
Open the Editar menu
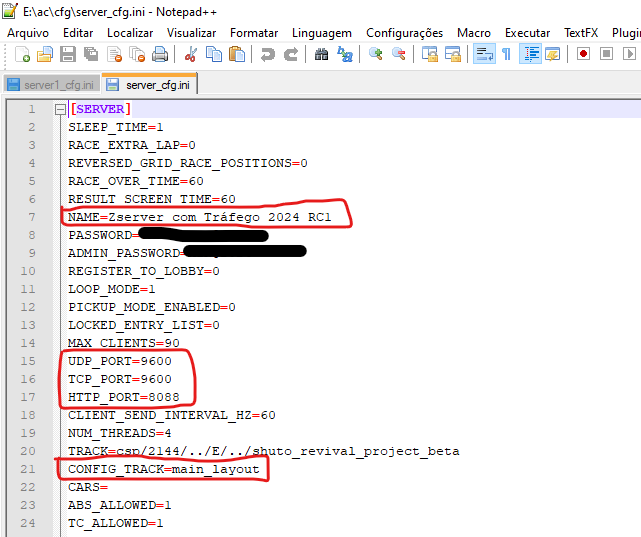pyautogui.click(x=78, y=33)
